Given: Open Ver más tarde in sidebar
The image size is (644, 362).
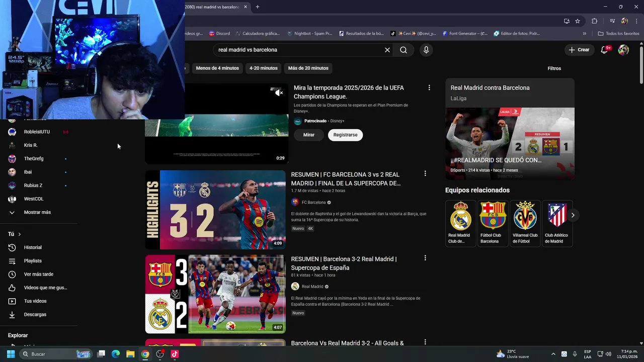Looking at the screenshot, I should point(39,274).
